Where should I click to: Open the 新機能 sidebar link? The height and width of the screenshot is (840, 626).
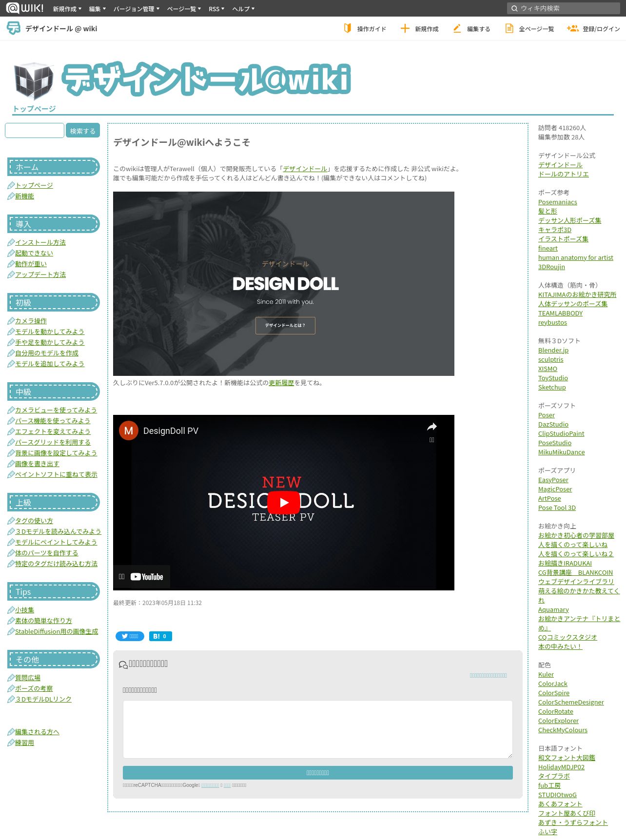pyautogui.click(x=24, y=196)
